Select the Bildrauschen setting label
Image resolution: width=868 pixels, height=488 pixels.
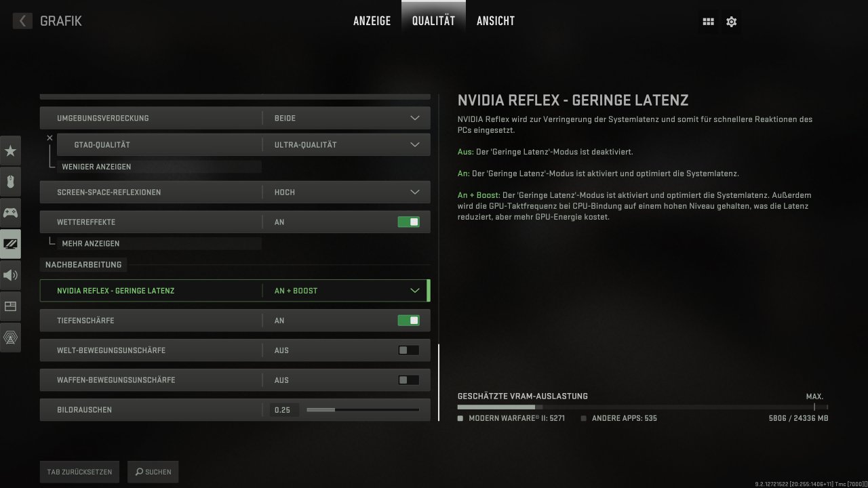[85, 410]
